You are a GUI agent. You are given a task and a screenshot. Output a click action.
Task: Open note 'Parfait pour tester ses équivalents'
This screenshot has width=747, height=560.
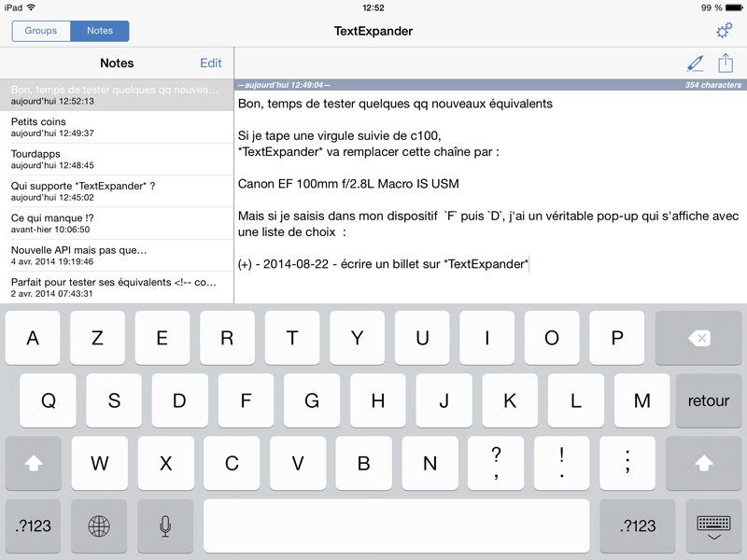point(117,287)
